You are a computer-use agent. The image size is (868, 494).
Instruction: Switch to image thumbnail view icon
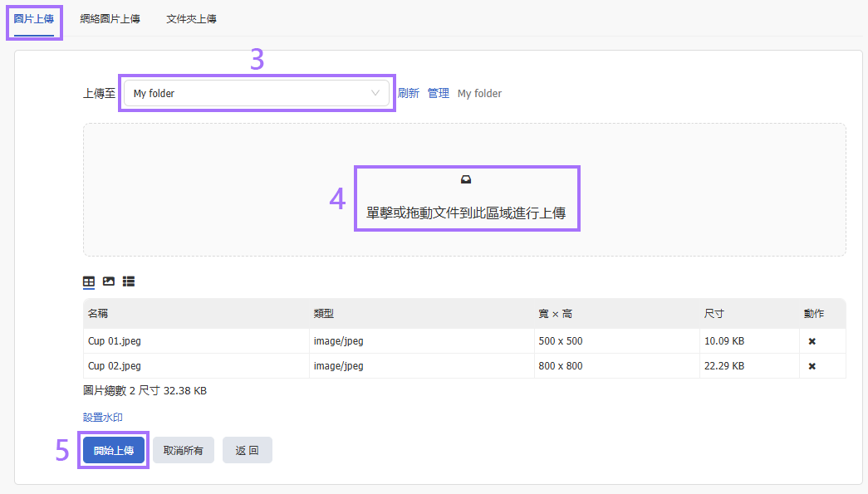pyautogui.click(x=109, y=281)
